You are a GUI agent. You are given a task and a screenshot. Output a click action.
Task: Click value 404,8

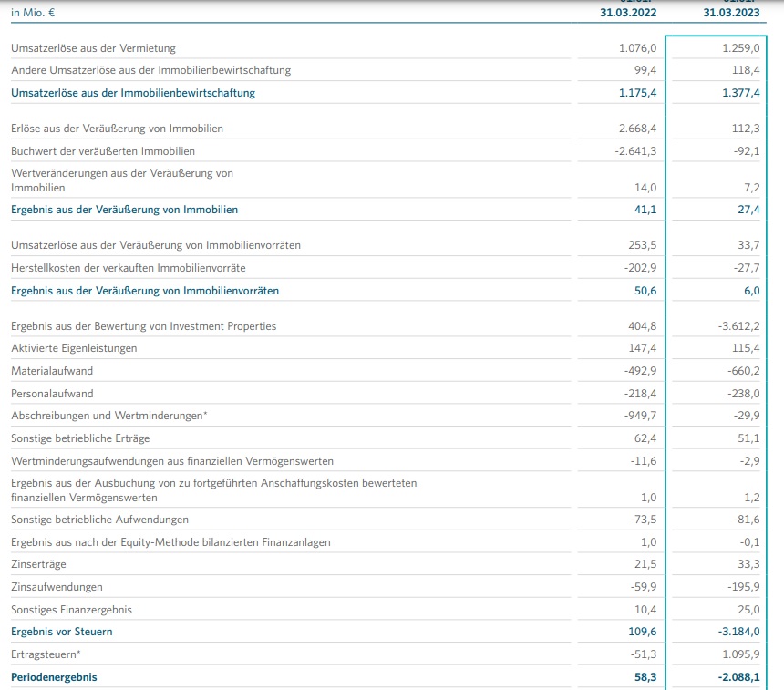(x=643, y=326)
